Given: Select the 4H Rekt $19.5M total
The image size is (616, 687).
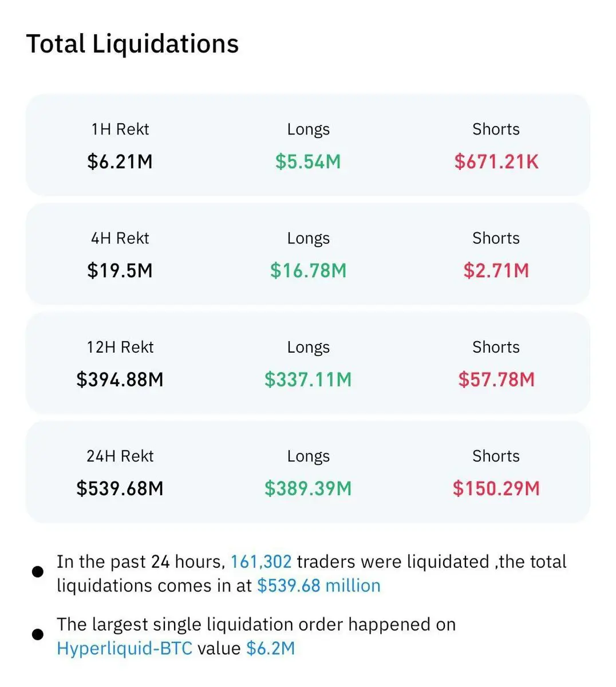Looking at the screenshot, I should click(x=120, y=270).
